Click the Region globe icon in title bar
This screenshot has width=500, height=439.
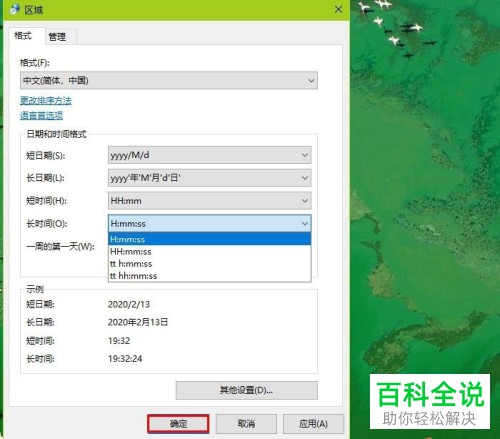coord(15,10)
